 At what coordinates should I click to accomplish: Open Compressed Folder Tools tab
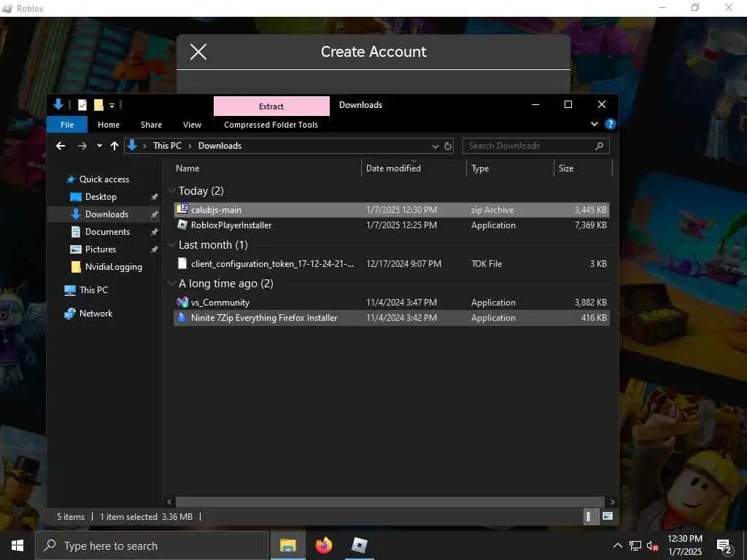271,124
